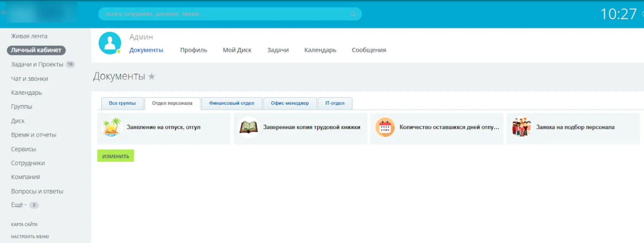Open Живая лента in the sidebar

pos(29,36)
